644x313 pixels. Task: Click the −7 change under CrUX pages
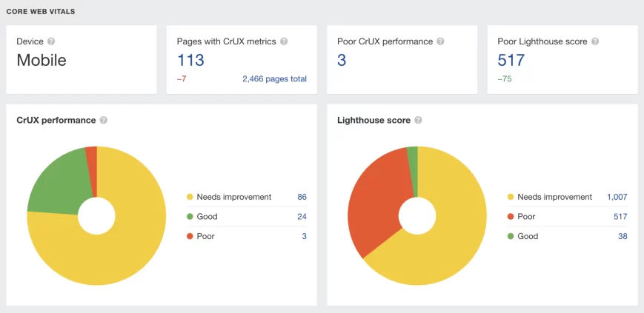click(x=182, y=79)
